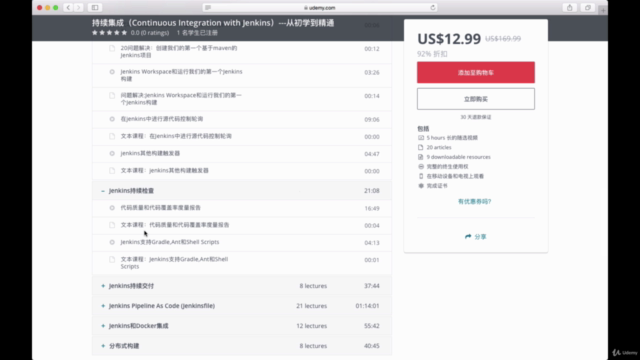Screen dimensions: 640x360
Task: Select 12 lectures count for Docker section
Action: point(311,326)
